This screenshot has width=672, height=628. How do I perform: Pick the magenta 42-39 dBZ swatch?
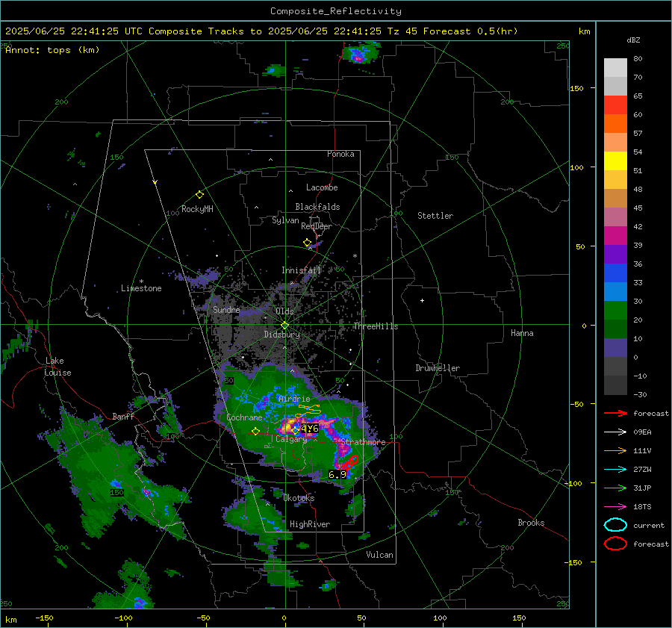click(615, 236)
